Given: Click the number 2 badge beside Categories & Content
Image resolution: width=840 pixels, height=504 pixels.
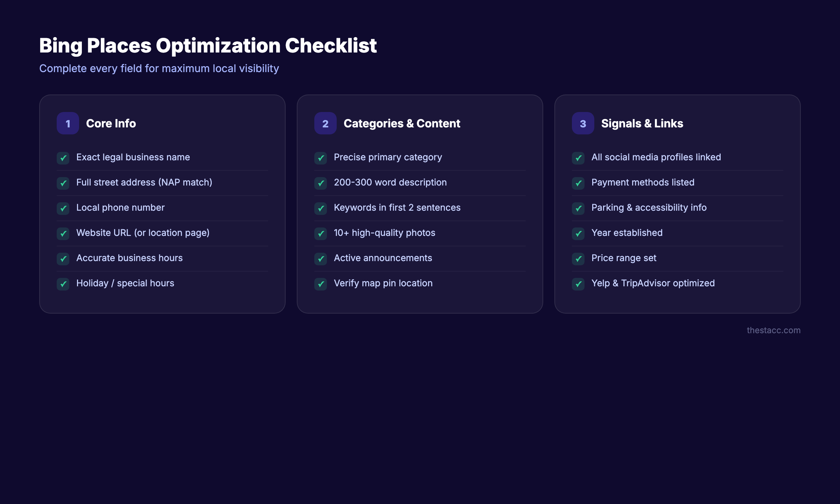Looking at the screenshot, I should point(325,123).
